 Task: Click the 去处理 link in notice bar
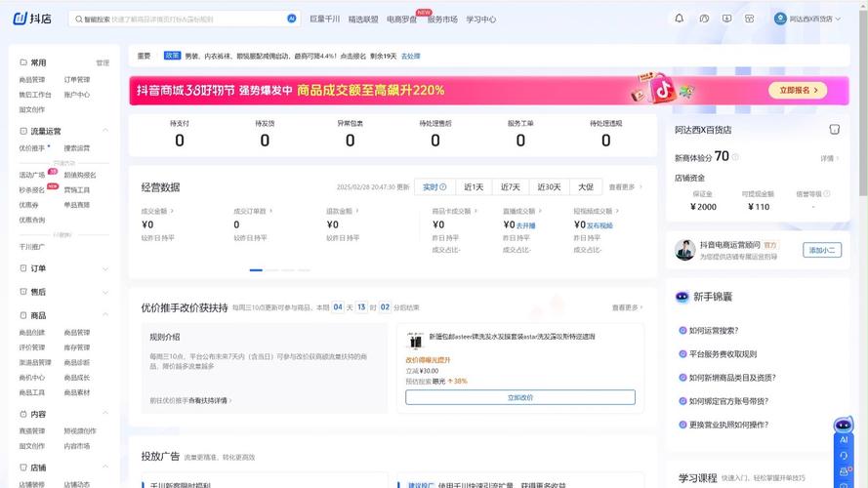(x=411, y=56)
